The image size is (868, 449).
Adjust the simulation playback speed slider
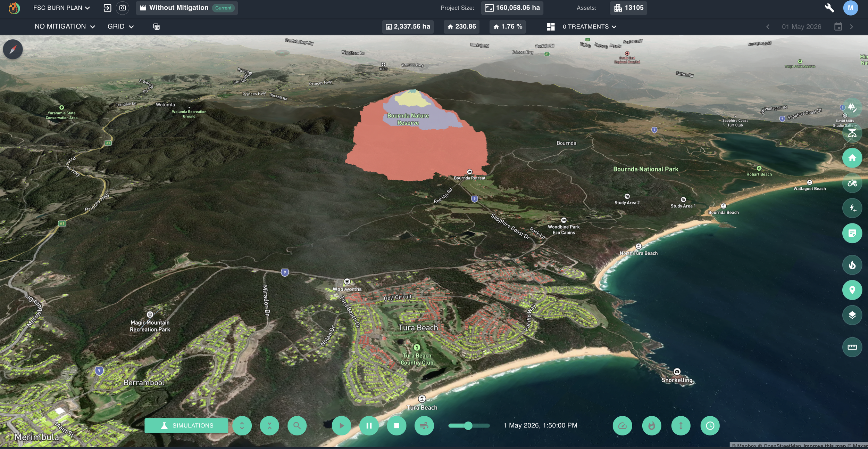click(469, 425)
